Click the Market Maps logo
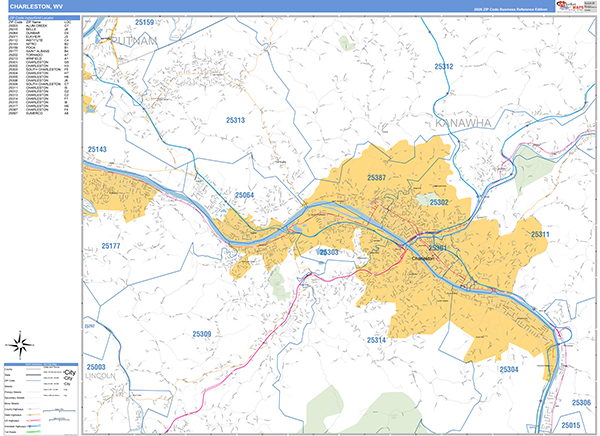Viewport: 600px width, 436px height. coord(569,6)
